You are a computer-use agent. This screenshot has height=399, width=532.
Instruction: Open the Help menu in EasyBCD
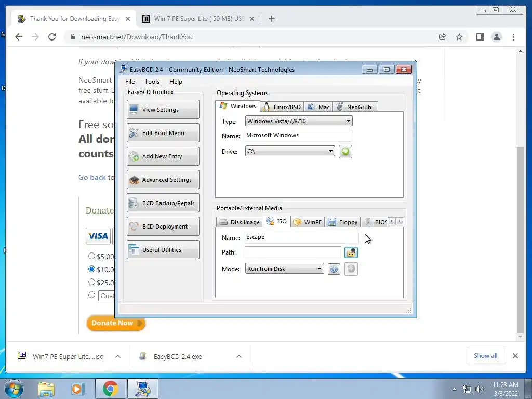(176, 82)
